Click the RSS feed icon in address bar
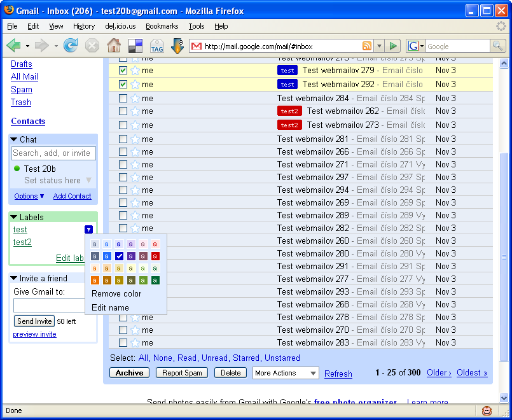Screen dimensions: 512x420 click(x=367, y=46)
